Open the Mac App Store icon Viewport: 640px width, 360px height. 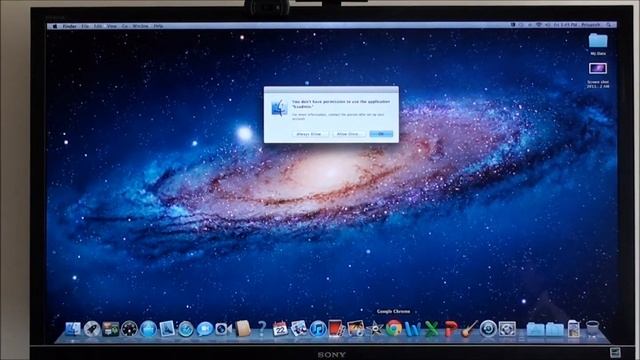tap(149, 329)
